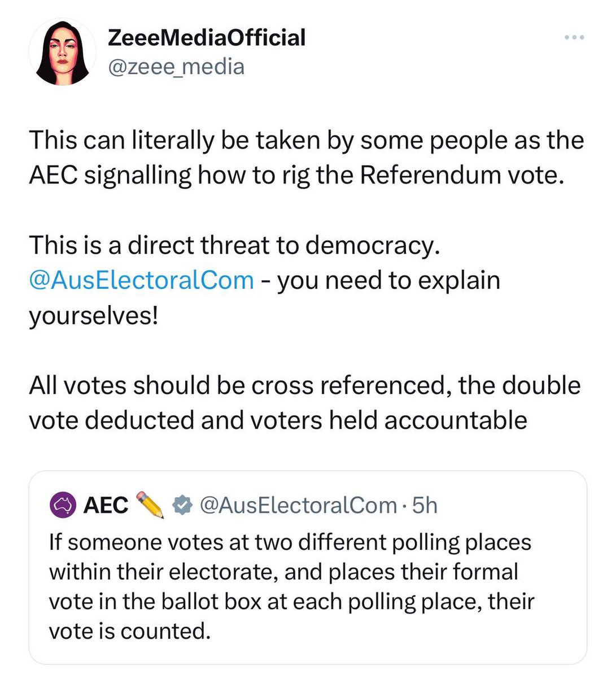Click the word 'yourselves!' in the tweet

point(93,315)
